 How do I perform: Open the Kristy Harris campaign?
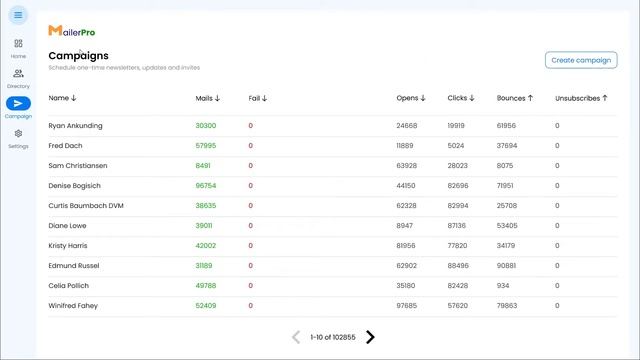pyautogui.click(x=68, y=246)
